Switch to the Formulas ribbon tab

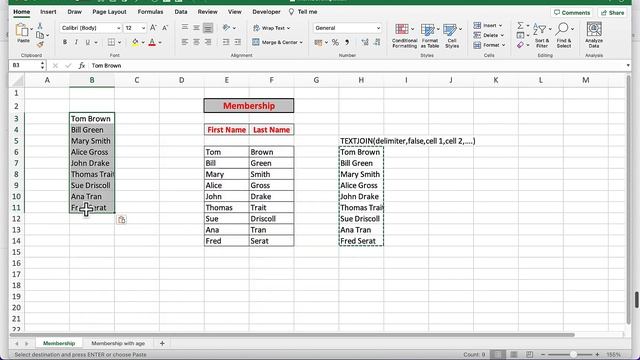coord(150,12)
